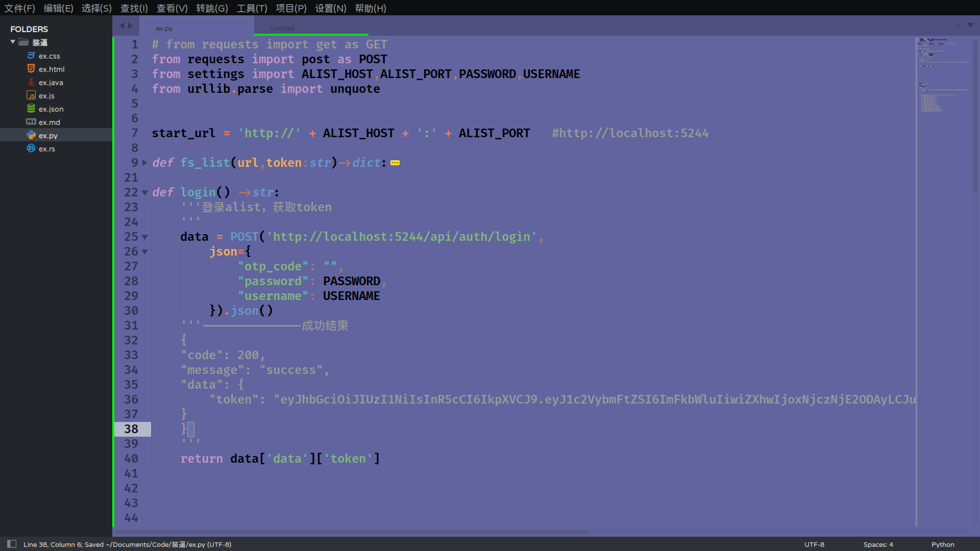Toggle side bar via status bar icon
The width and height of the screenshot is (980, 551).
12,544
